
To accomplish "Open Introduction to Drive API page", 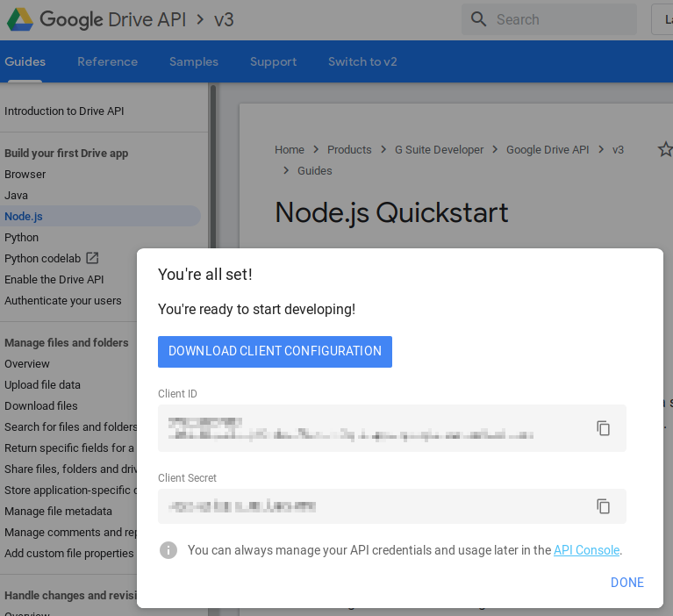I will 64,111.
